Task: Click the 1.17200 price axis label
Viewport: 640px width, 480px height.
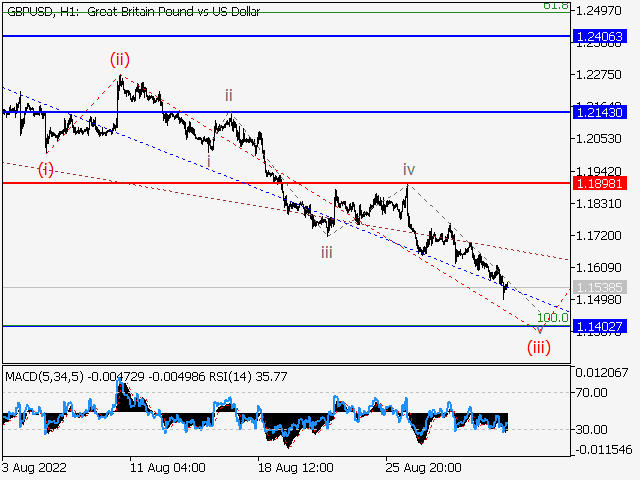Action: click(x=598, y=236)
